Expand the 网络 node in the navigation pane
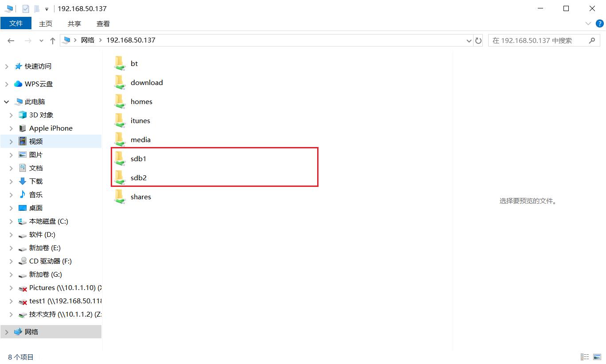 point(6,331)
